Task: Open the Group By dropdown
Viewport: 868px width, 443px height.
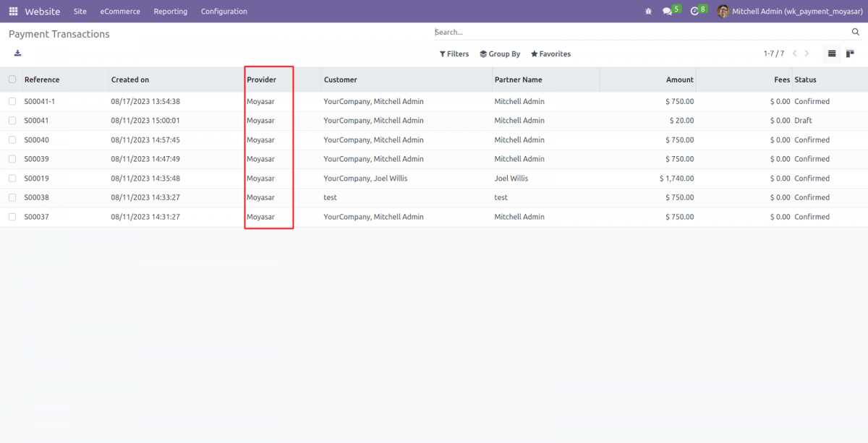Action: click(x=500, y=54)
